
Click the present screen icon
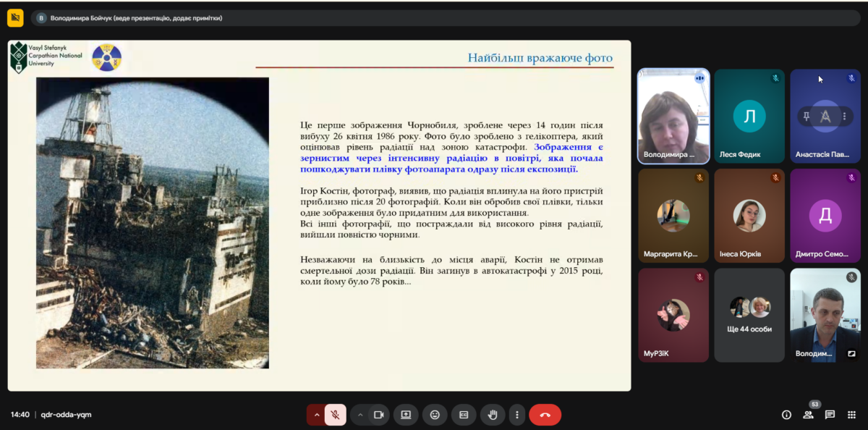(406, 415)
